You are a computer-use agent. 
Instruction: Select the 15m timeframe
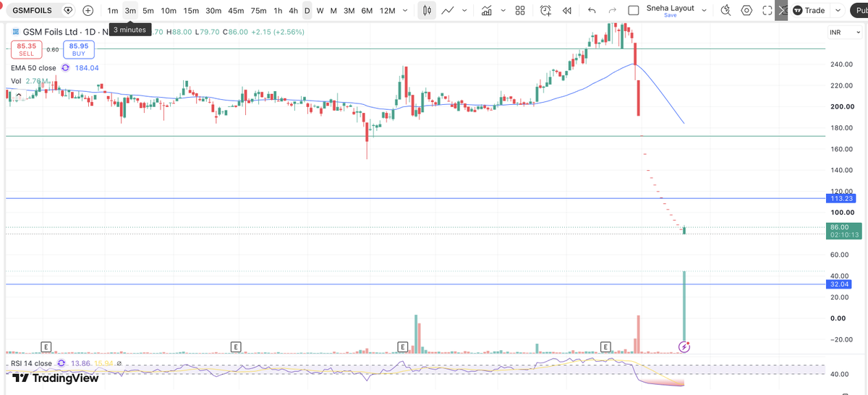[x=191, y=11]
